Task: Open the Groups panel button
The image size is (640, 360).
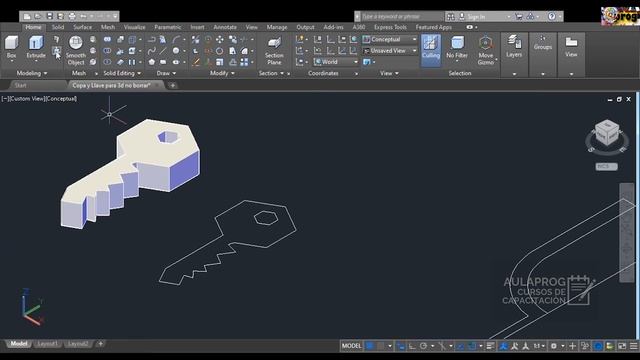Action: (x=542, y=42)
